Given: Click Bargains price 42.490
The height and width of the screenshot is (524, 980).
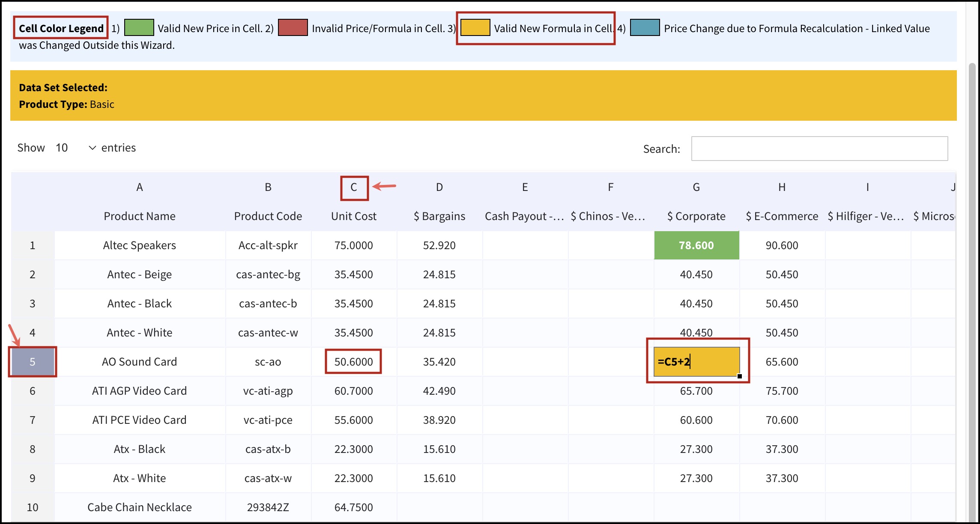Looking at the screenshot, I should pos(439,391).
